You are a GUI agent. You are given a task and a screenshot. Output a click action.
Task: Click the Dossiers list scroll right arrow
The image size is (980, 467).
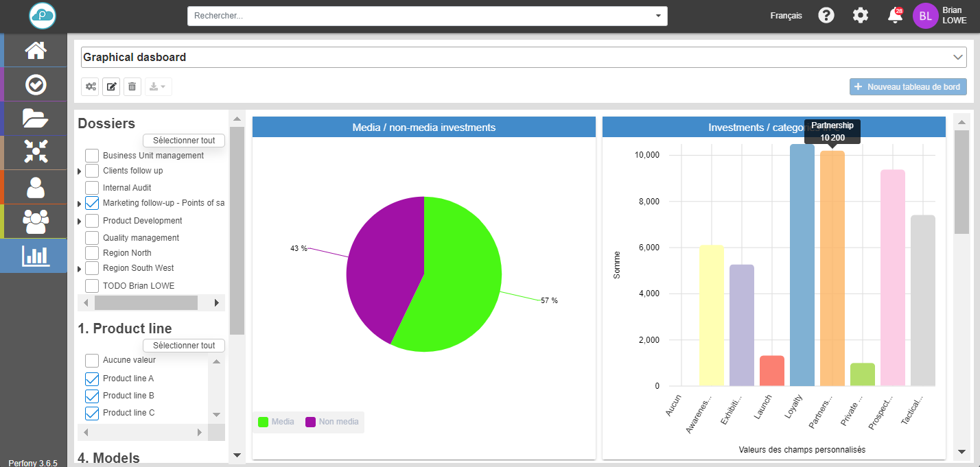217,302
